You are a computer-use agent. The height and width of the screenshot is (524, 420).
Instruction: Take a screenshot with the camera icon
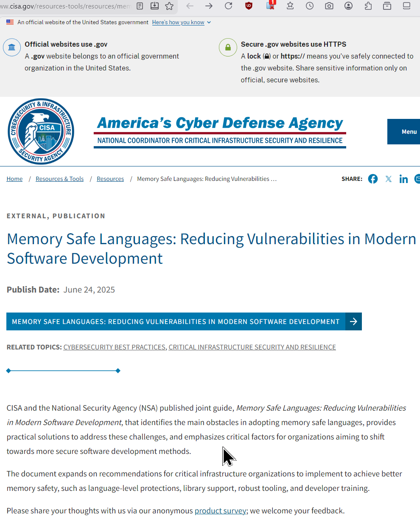[329, 6]
